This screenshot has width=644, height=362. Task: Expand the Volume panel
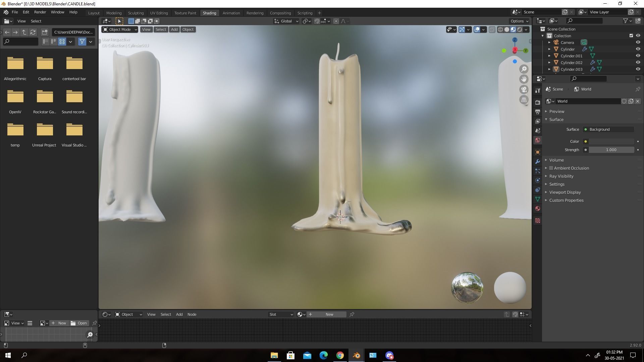click(556, 160)
